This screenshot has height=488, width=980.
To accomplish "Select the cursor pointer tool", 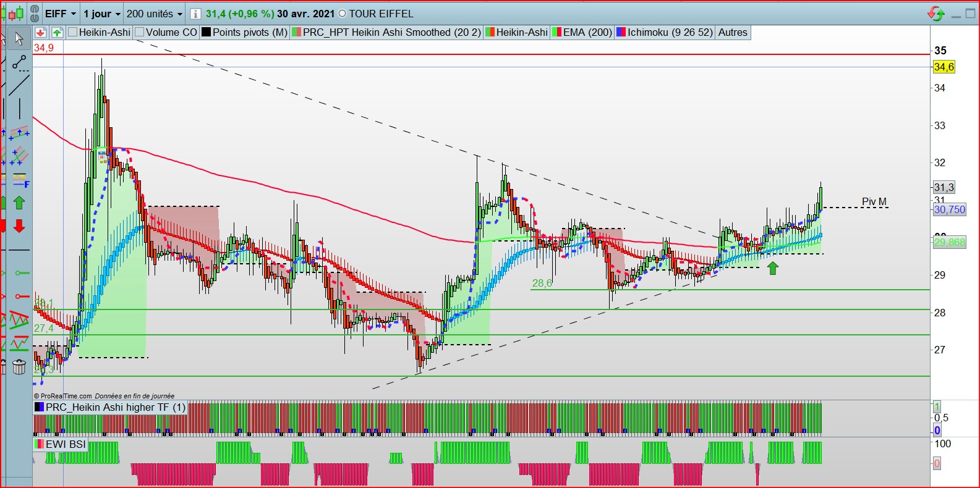I will click(x=19, y=38).
